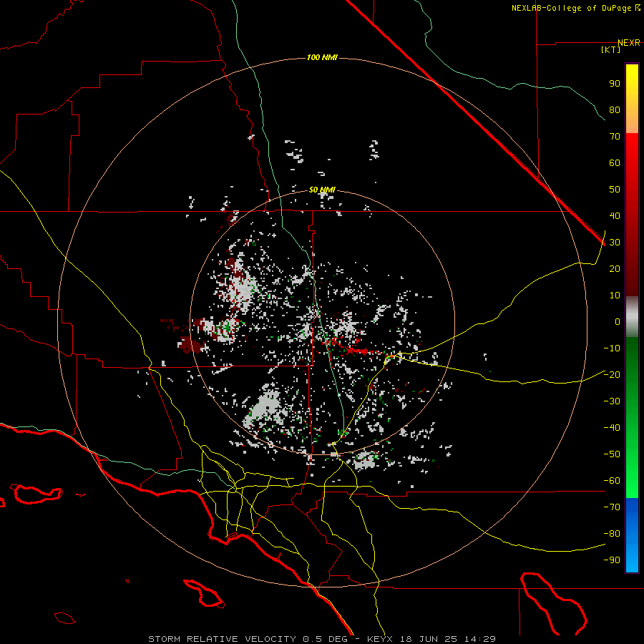
Task: Click the '-80' value on velocity scale
Action: pyautogui.click(x=612, y=534)
